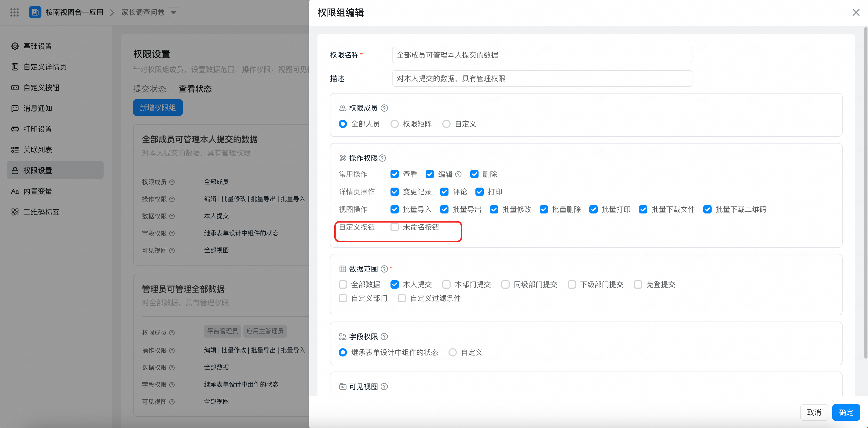Check the 全部数据 data range option
868x428 pixels.
pyautogui.click(x=343, y=285)
